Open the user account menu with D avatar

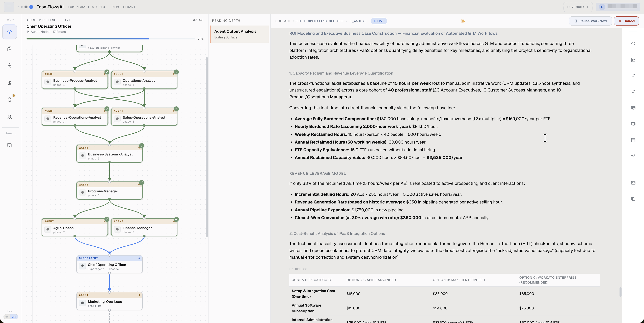pos(618,7)
